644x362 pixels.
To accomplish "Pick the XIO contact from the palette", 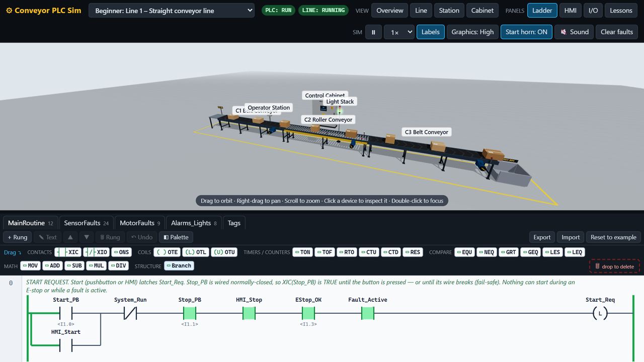I will 96,252.
